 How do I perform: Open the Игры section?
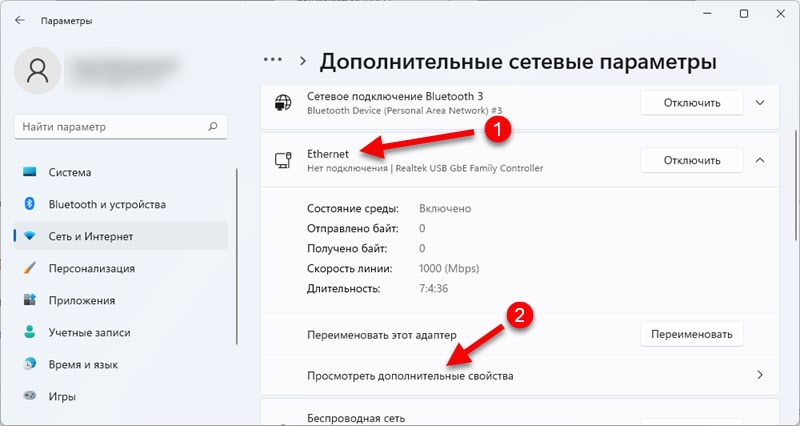(62, 396)
